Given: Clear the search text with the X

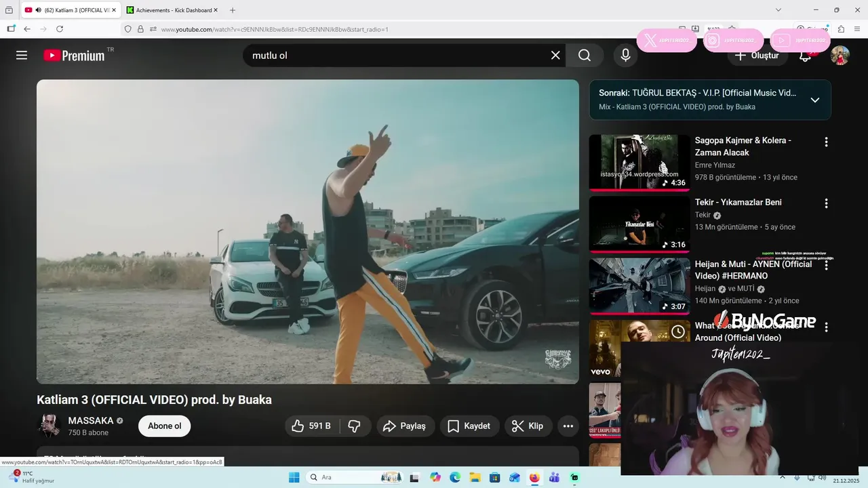Looking at the screenshot, I should coord(555,56).
